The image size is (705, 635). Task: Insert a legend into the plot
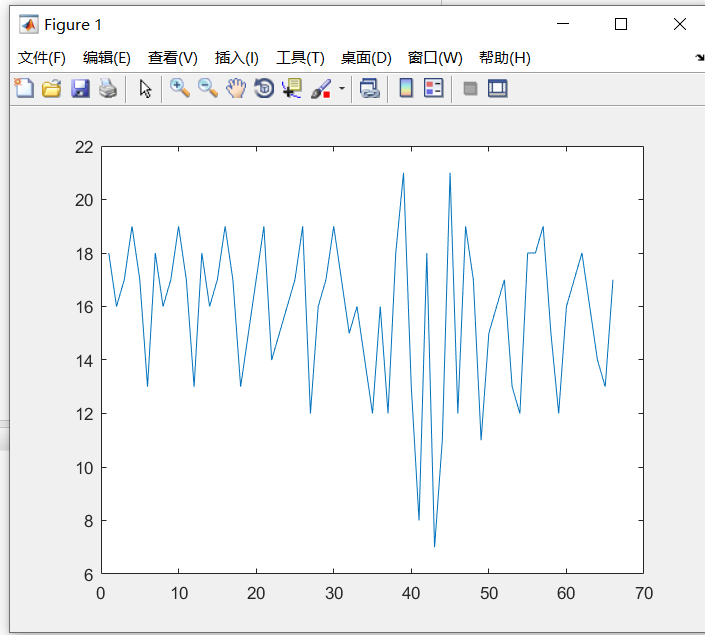point(433,88)
